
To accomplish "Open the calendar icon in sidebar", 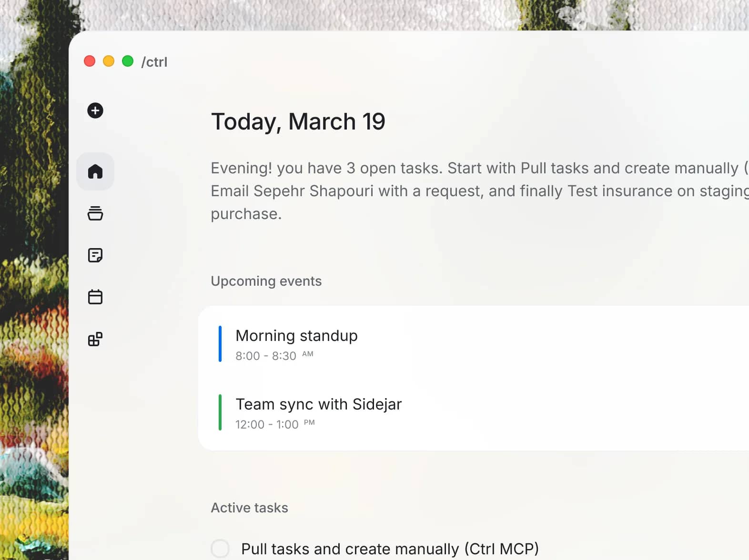I will point(95,297).
